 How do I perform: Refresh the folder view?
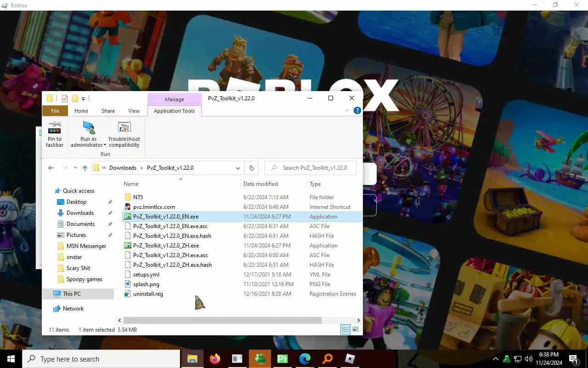tap(251, 168)
